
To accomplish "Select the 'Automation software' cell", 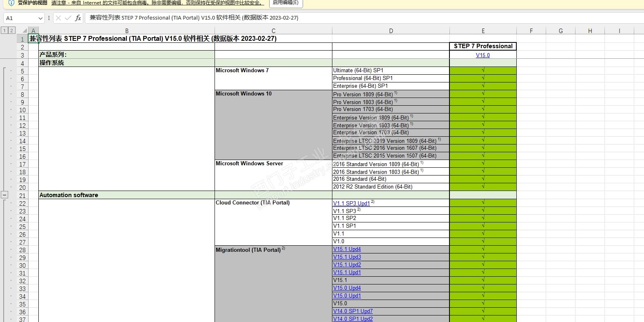I will pos(126,195).
